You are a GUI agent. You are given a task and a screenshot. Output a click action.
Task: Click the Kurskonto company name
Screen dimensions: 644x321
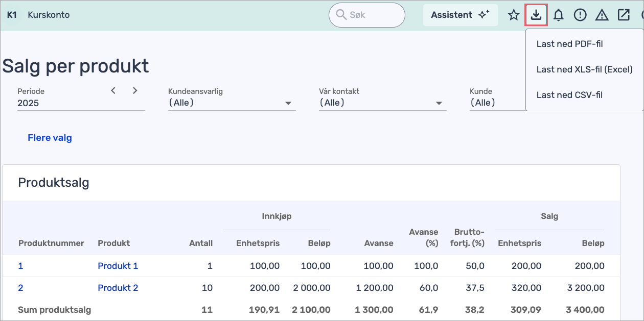[x=49, y=15]
